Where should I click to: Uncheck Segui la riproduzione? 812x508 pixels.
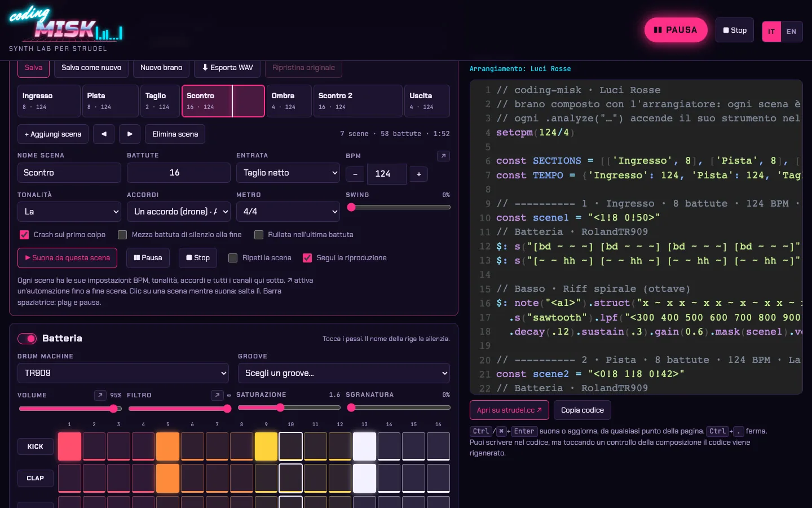tap(307, 258)
